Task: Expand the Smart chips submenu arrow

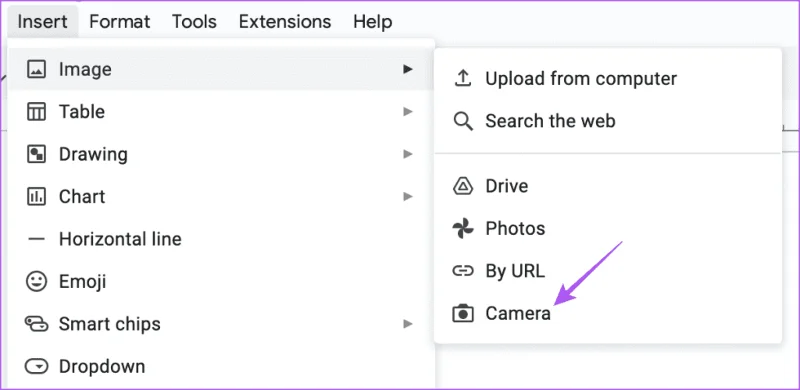Action: coord(407,324)
